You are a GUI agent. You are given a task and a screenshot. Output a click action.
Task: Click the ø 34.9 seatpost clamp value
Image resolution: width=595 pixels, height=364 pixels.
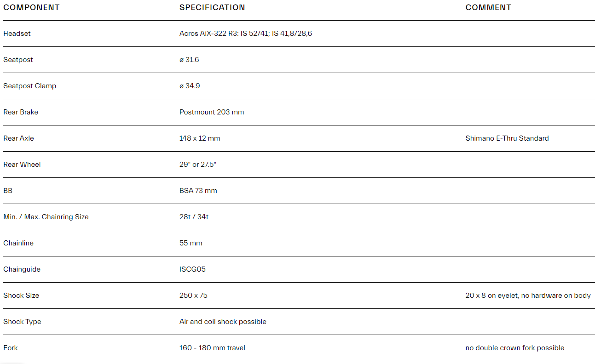[190, 86]
